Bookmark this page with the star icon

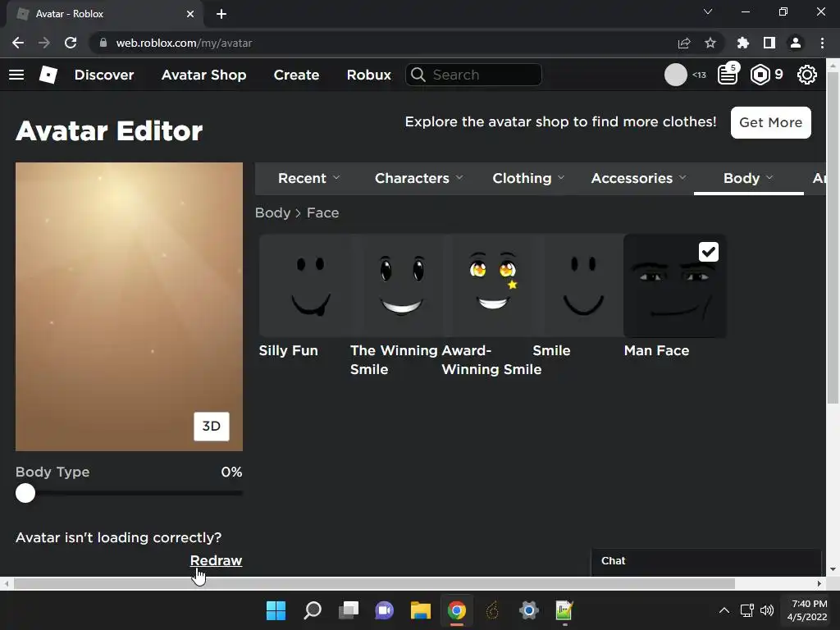coord(710,43)
